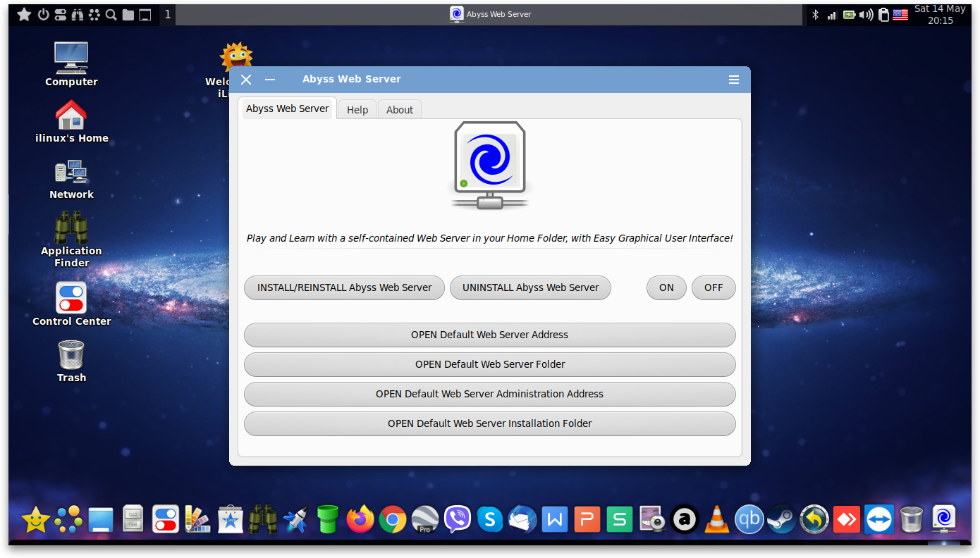This screenshot has height=558, width=980.
Task: Open AnyDesk from the dock
Action: point(846,520)
